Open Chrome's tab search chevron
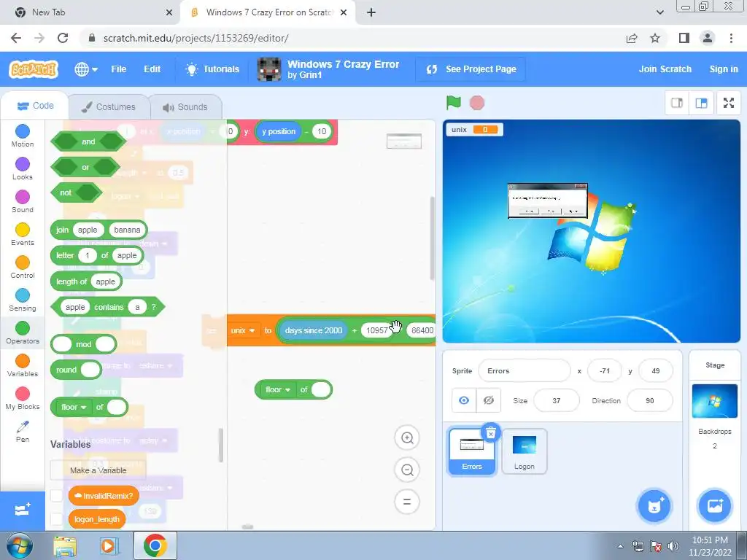Screen dimensions: 747x560 point(659,12)
